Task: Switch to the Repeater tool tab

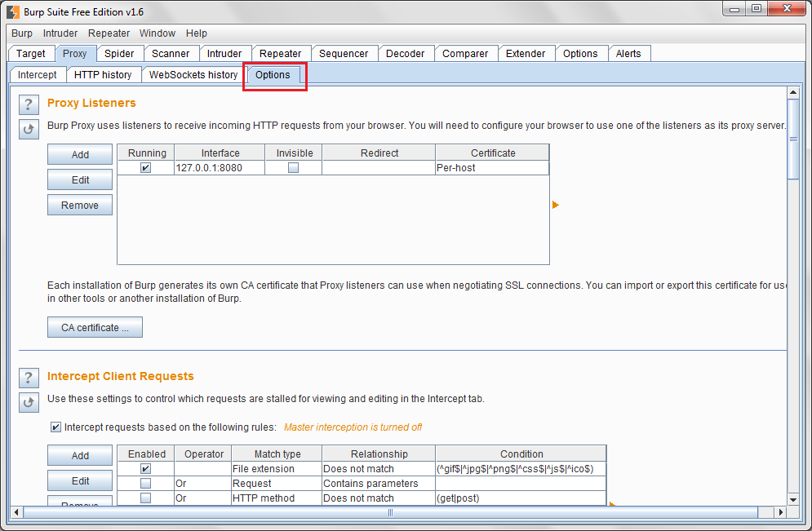Action: 280,53
